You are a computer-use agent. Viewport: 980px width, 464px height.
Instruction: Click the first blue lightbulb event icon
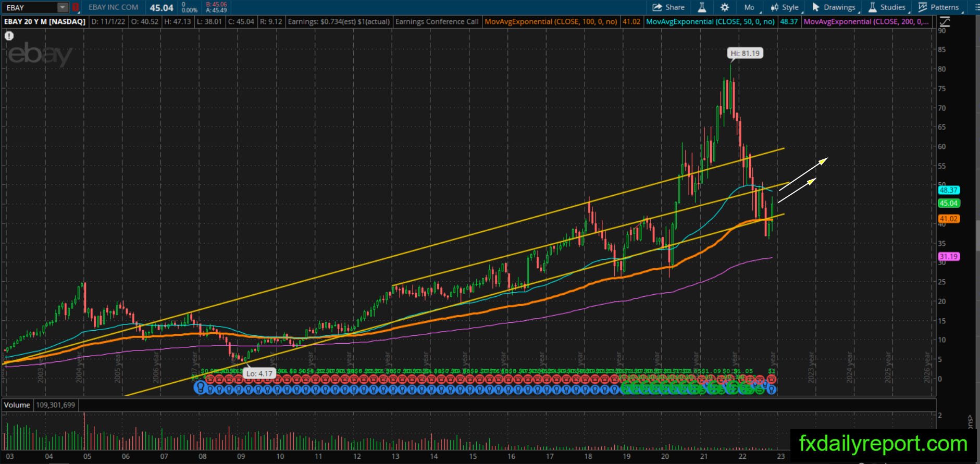pyautogui.click(x=200, y=387)
